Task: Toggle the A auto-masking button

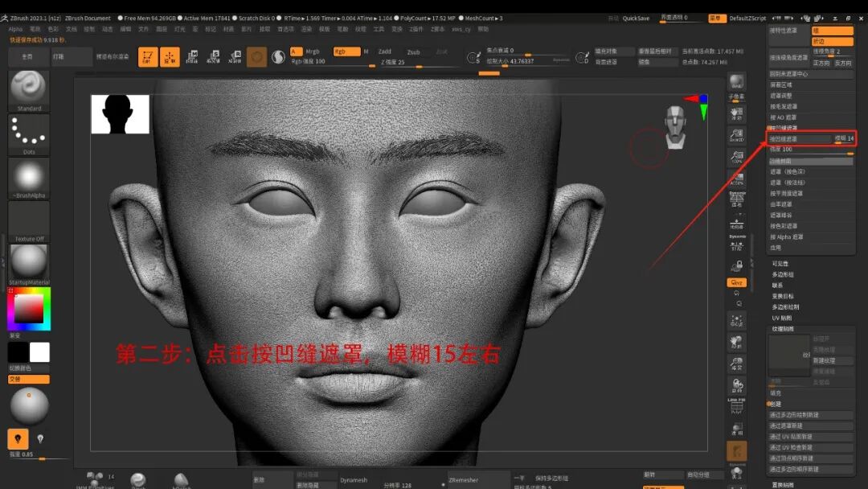Action: [x=296, y=51]
